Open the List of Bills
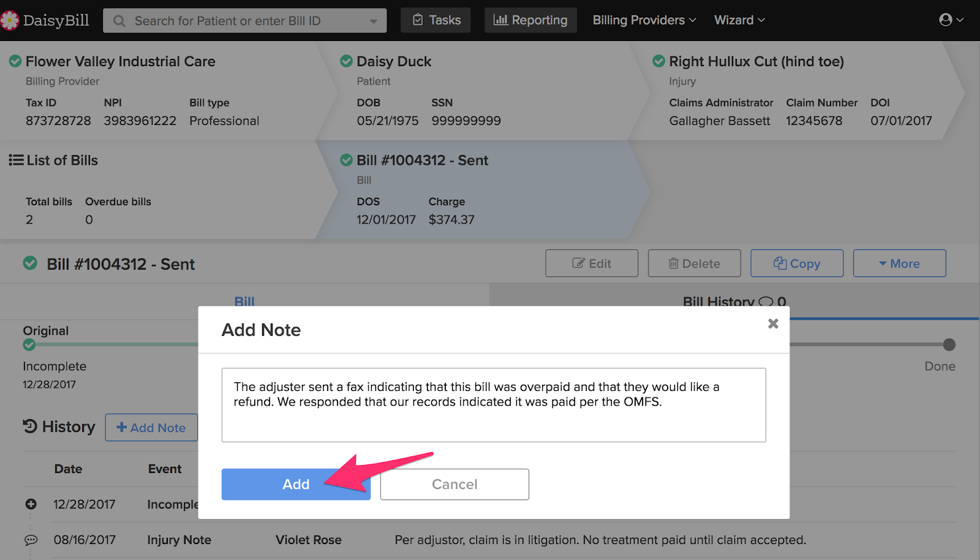The width and height of the screenshot is (980, 560). 62,161
